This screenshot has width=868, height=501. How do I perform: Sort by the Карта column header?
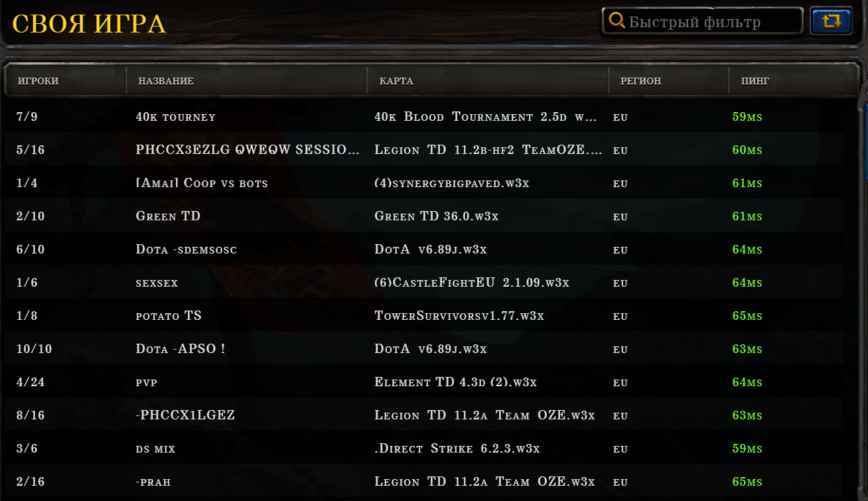tap(488, 81)
